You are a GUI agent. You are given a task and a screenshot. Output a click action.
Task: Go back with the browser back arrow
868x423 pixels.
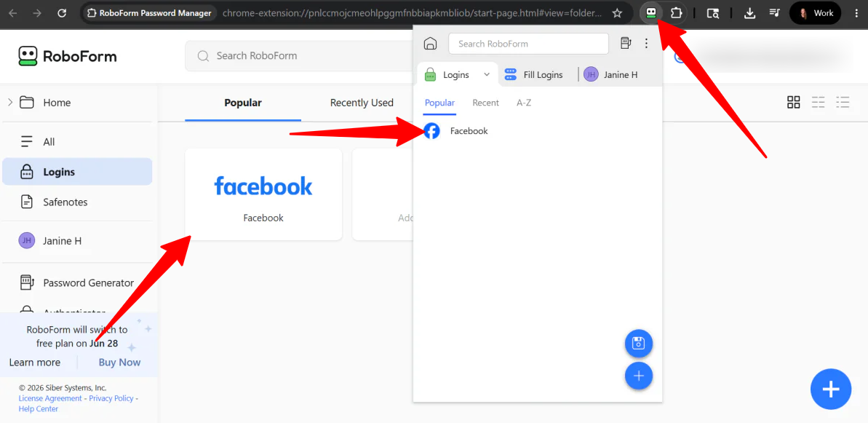12,12
